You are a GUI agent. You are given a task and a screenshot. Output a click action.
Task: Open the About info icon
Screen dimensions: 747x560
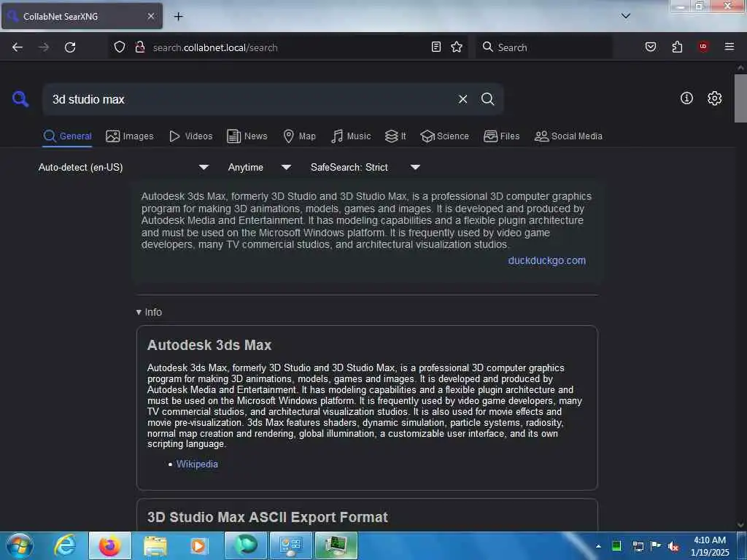686,98
